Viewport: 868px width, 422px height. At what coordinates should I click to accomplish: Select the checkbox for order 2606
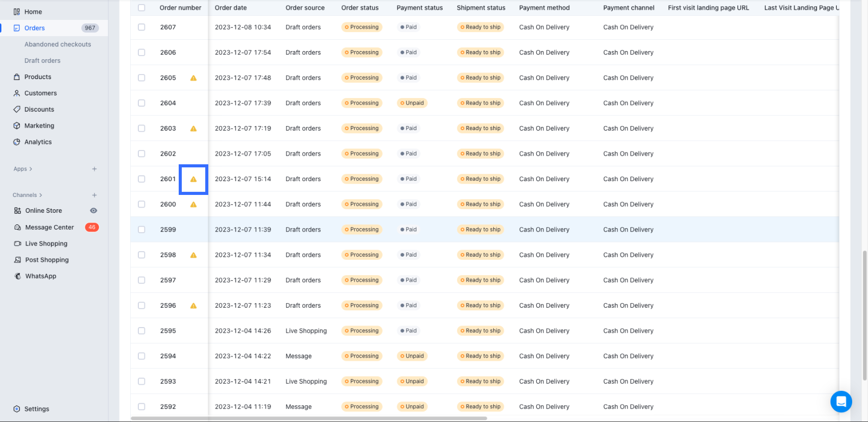pos(141,53)
